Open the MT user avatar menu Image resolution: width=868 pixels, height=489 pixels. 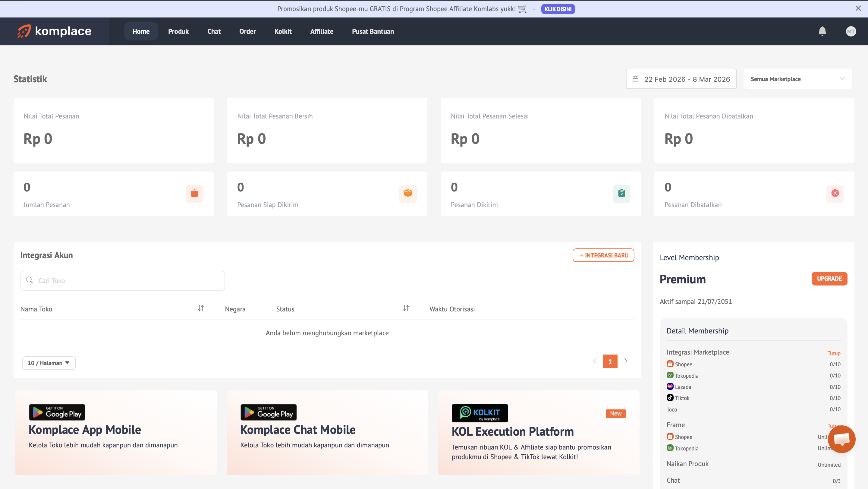(851, 31)
